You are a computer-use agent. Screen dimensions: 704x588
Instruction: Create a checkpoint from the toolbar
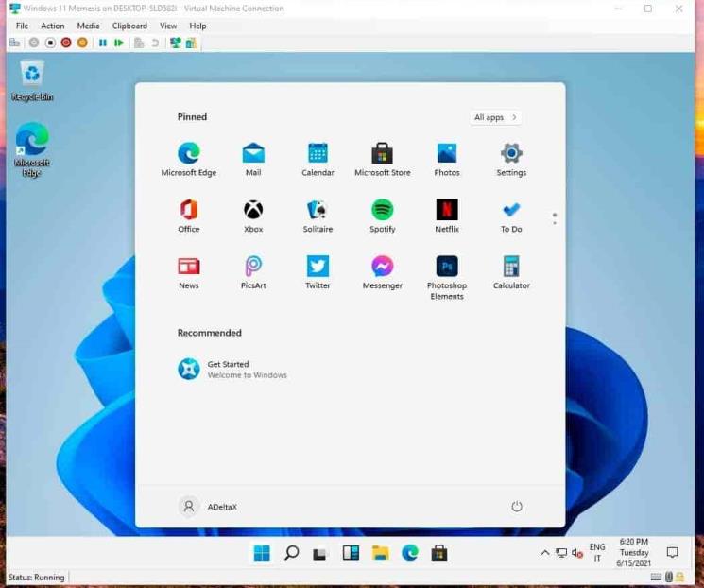(x=139, y=43)
